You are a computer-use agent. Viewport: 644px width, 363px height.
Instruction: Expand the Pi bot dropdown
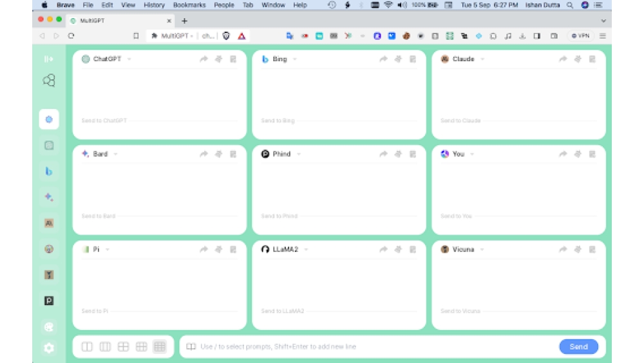coord(108,250)
